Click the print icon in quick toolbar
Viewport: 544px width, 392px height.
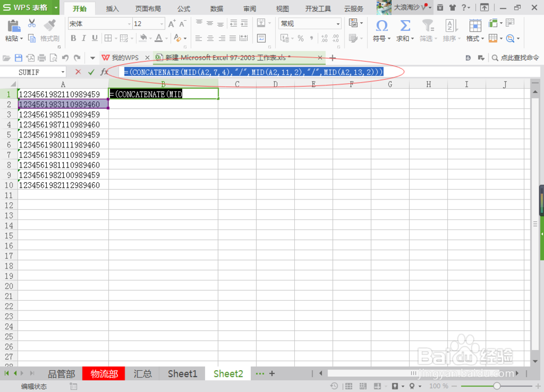pyautogui.click(x=42, y=58)
